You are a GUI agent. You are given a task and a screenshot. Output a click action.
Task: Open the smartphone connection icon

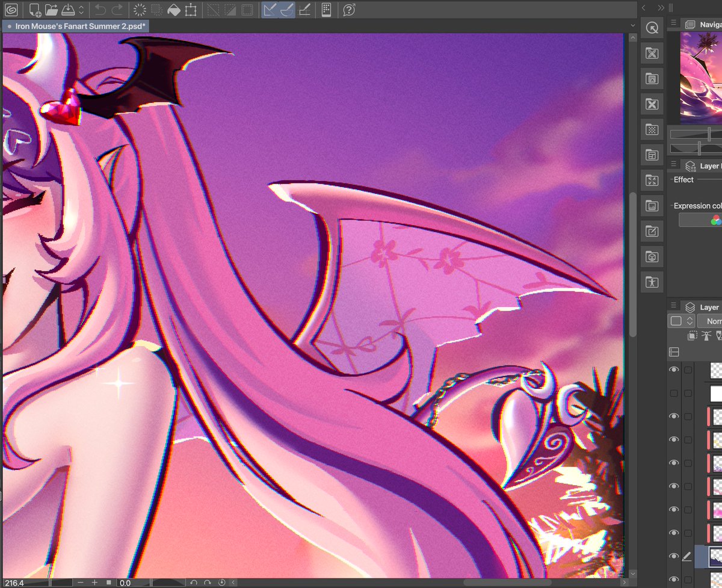pyautogui.click(x=326, y=10)
